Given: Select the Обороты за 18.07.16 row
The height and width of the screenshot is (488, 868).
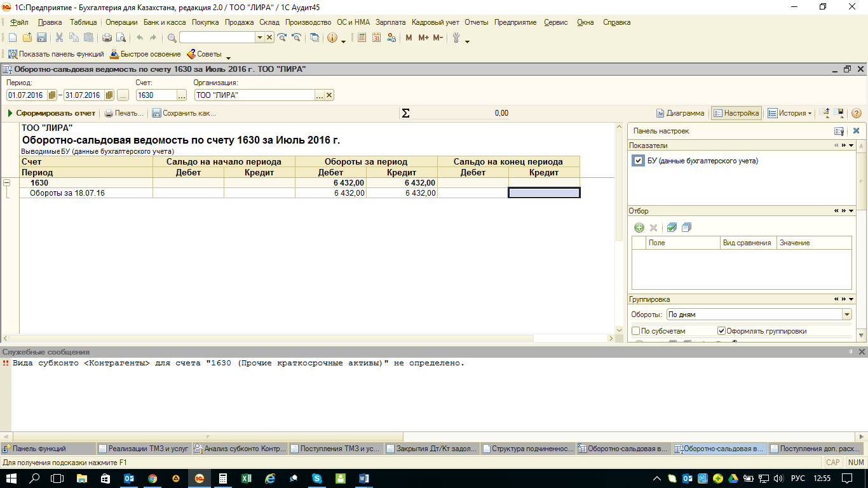Looking at the screenshot, I should [299, 193].
